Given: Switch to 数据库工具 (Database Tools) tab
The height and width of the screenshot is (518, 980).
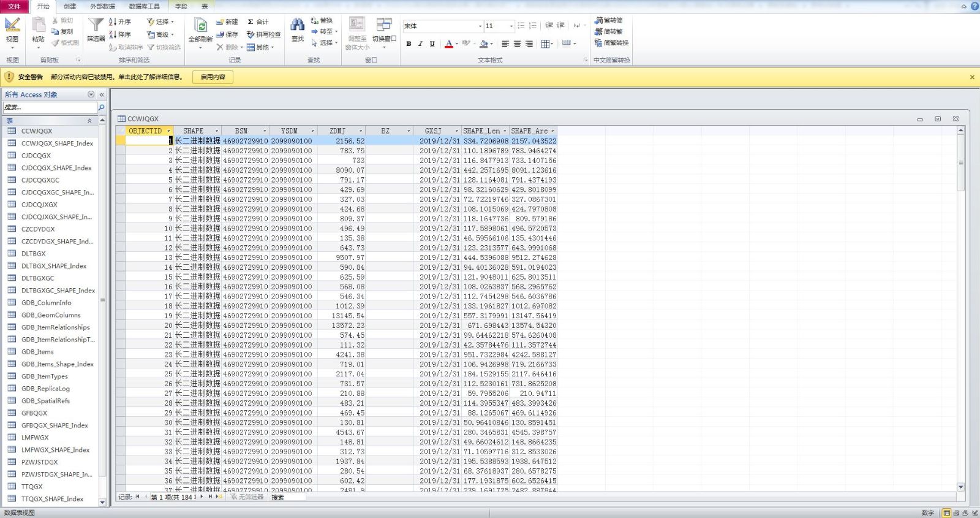Looking at the screenshot, I should [145, 7].
